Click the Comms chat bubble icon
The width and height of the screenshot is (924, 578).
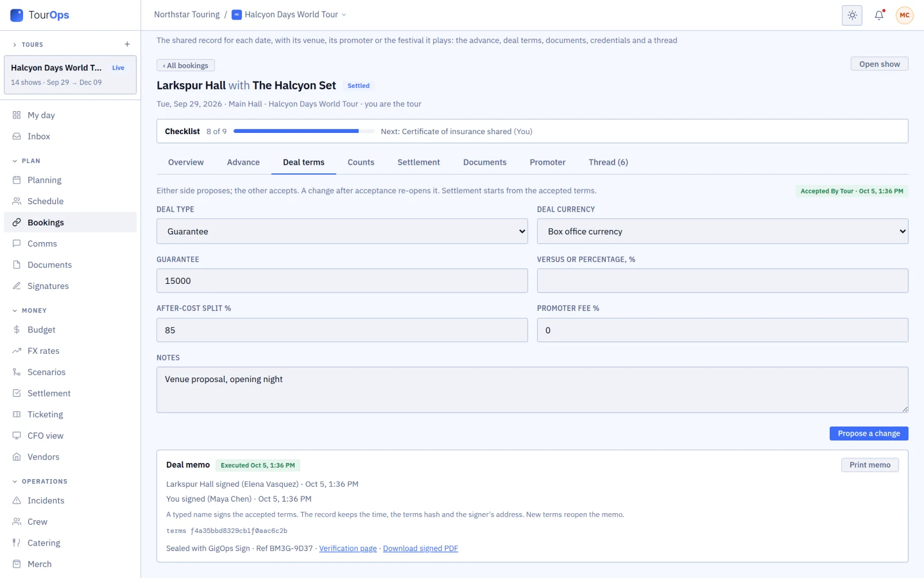point(17,244)
